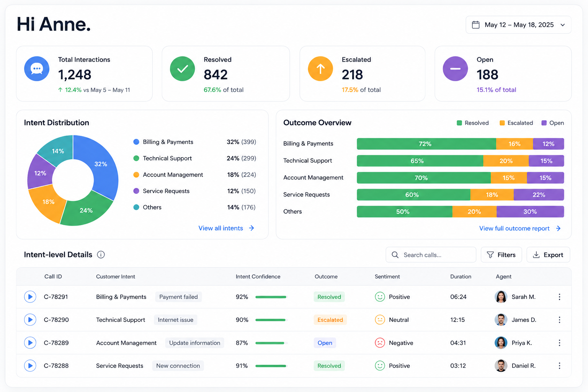Click the Positive smiley icon for C-78288
Screen dimensions: 588x392
[x=380, y=366]
